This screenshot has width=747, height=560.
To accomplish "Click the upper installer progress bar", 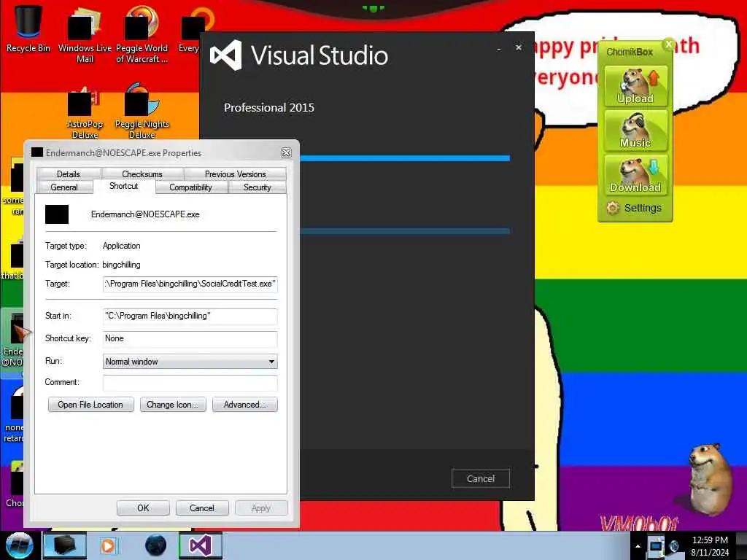I will tap(405, 158).
